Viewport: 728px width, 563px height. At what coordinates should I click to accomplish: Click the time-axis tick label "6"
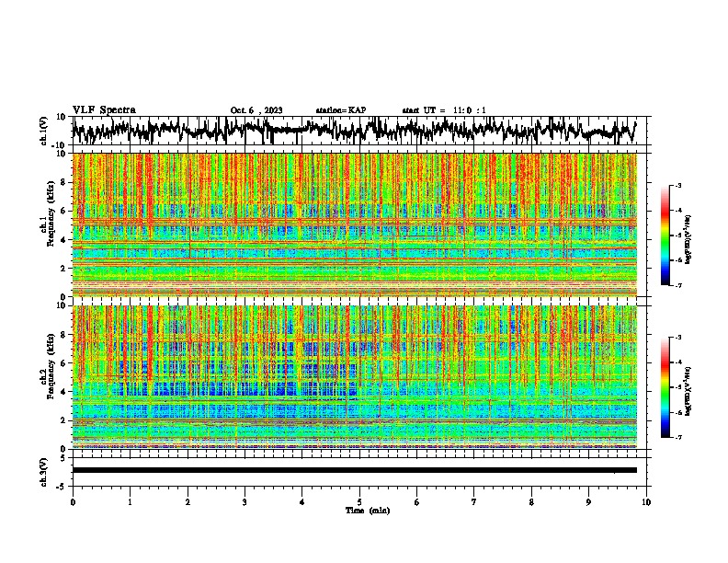click(x=417, y=502)
